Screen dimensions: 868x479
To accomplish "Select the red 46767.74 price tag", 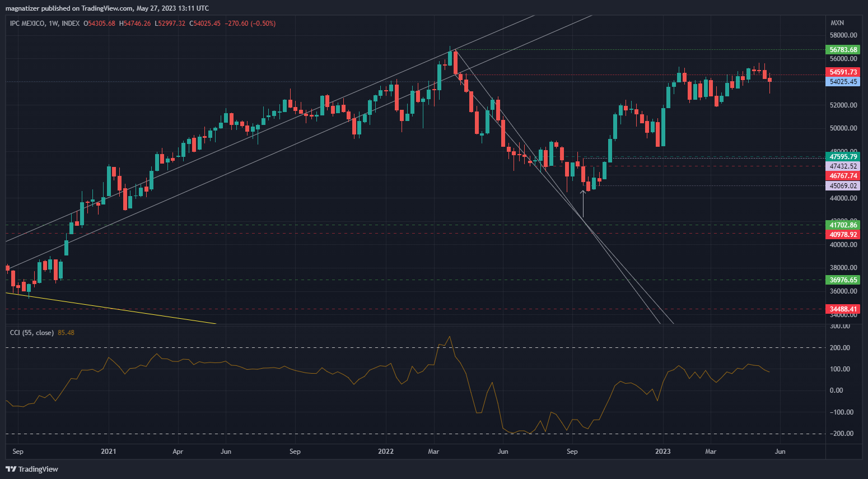I will coord(843,176).
